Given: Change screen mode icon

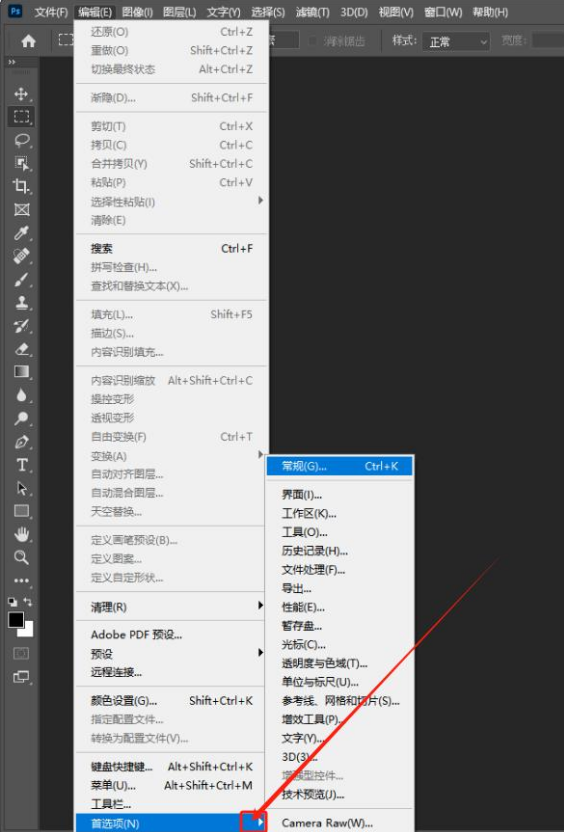Looking at the screenshot, I should tap(21, 677).
